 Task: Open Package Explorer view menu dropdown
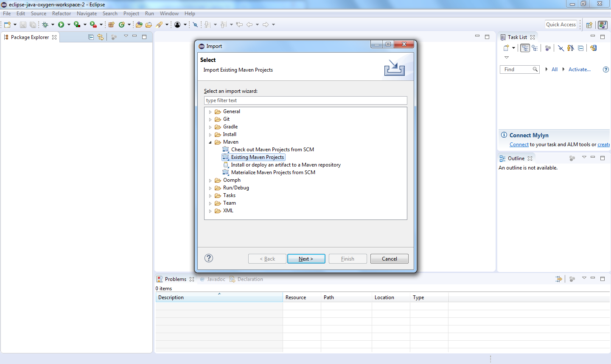pyautogui.click(x=126, y=36)
